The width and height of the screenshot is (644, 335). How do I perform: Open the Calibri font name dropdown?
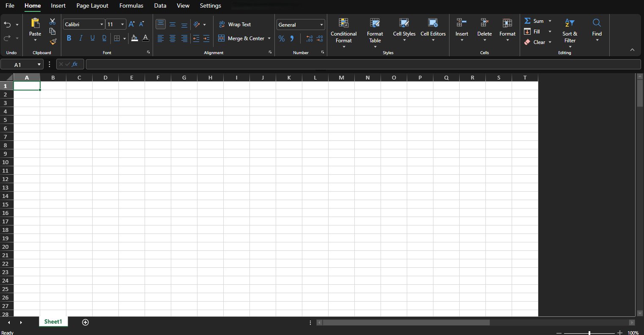pyautogui.click(x=101, y=25)
